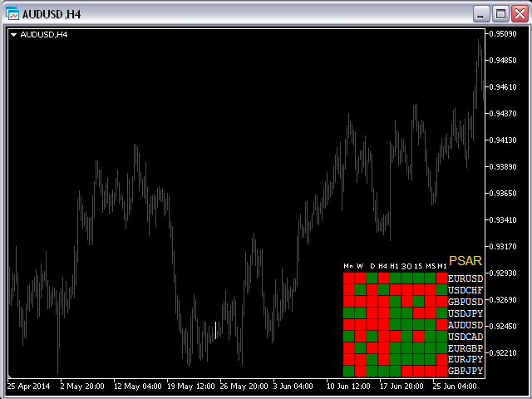Click the 0.94130 price axis label
532x399 pixels.
click(503, 140)
